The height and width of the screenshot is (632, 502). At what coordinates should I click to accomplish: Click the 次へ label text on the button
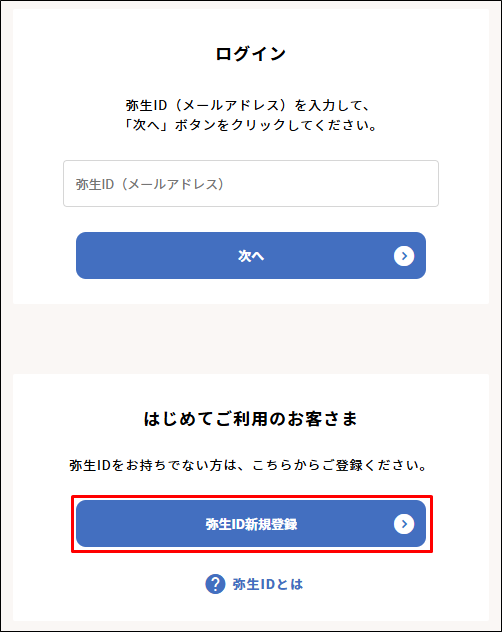(251, 256)
